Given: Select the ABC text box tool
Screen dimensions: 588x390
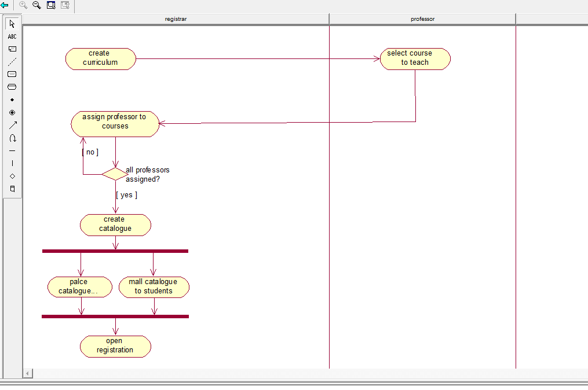Looking at the screenshot, I should tap(12, 36).
